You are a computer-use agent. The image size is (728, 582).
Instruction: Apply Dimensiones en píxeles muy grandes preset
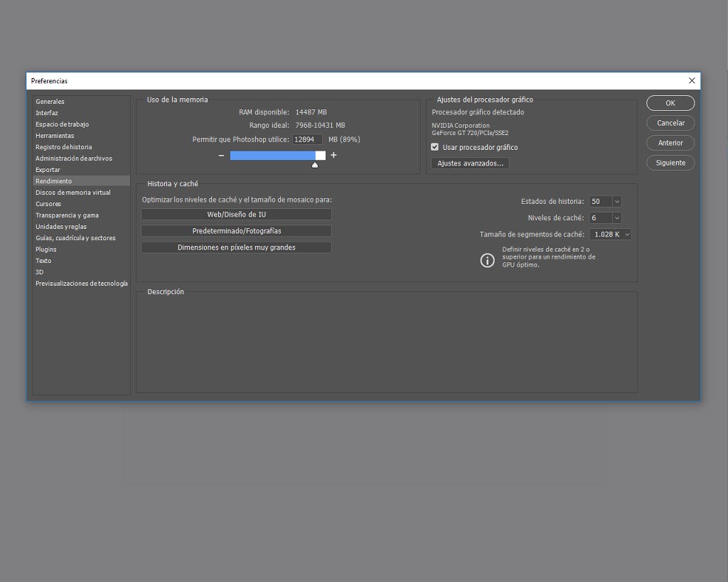(x=236, y=247)
